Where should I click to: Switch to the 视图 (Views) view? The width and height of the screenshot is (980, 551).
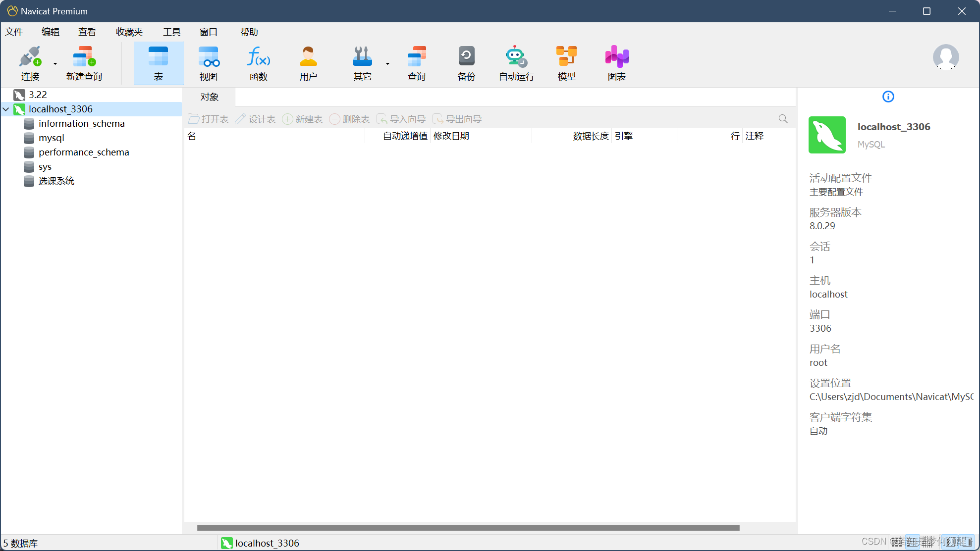[x=209, y=62]
